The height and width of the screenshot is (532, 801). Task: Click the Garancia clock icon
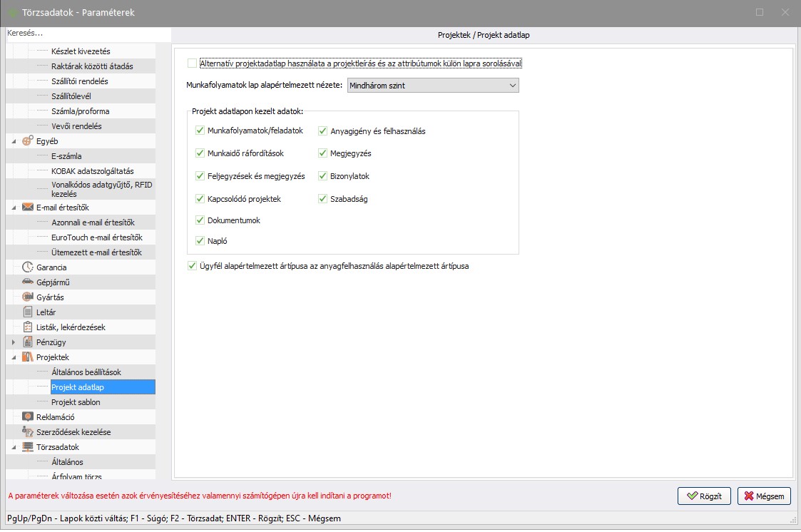(28, 267)
